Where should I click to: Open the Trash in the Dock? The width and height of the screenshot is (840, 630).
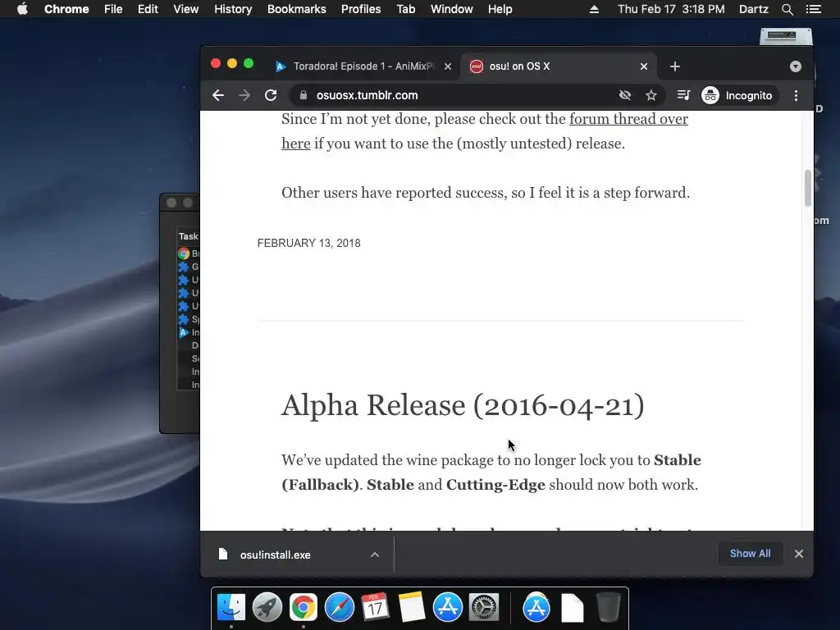608,608
